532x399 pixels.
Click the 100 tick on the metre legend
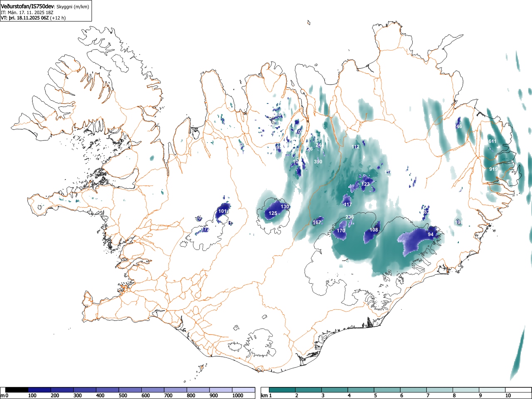click(32, 396)
